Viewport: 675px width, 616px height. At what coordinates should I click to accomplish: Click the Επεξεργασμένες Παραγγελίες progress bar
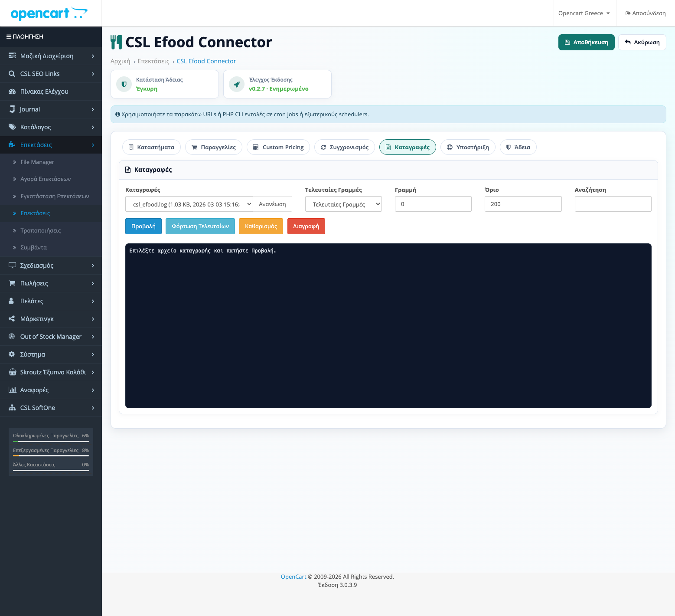pos(51,456)
